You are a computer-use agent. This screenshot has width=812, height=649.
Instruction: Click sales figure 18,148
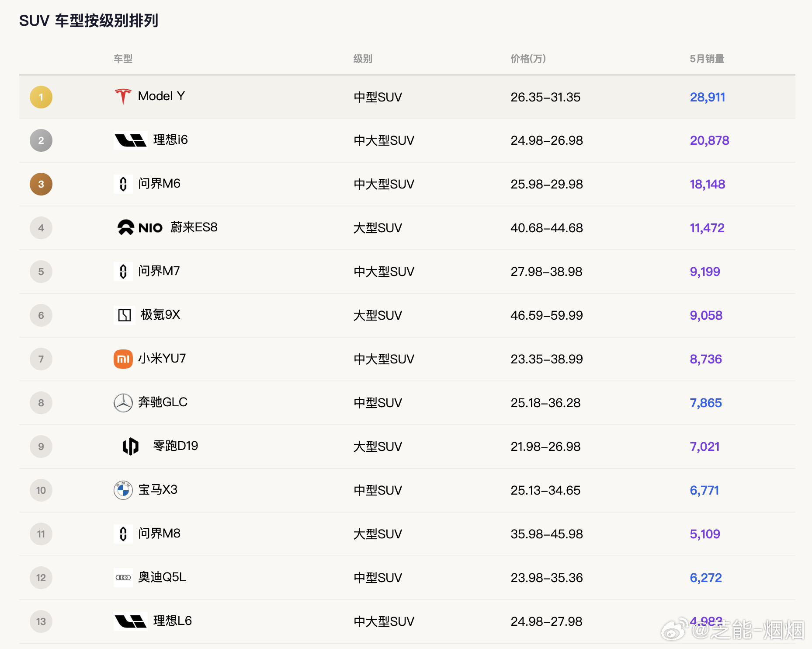tap(708, 184)
